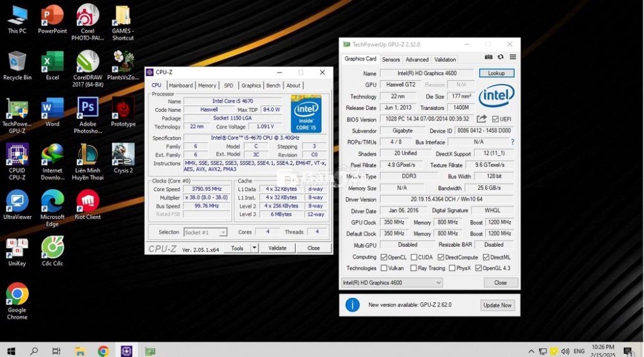This screenshot has width=644, height=357.
Task: Open Cốc Cốc browser shortcut
Action: click(x=52, y=252)
